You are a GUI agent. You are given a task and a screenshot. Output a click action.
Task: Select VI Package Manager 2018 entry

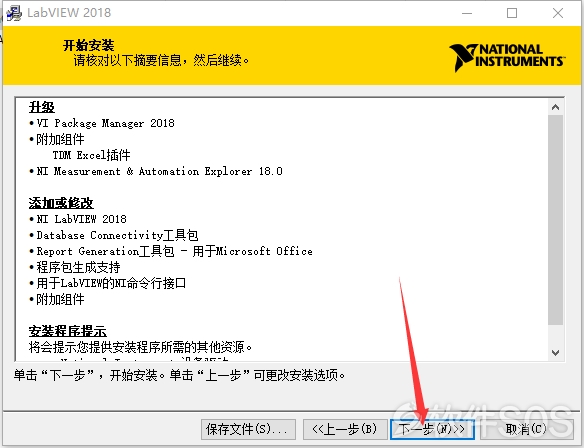pos(105,123)
